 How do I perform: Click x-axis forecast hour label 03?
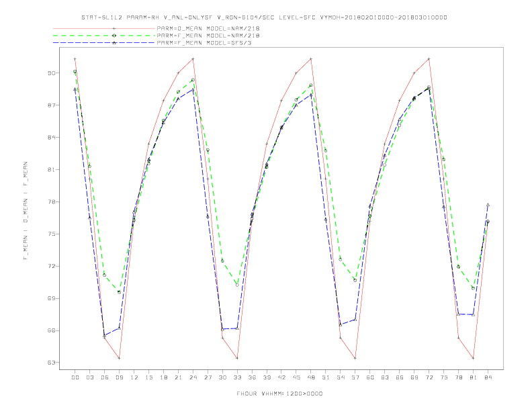coord(90,377)
